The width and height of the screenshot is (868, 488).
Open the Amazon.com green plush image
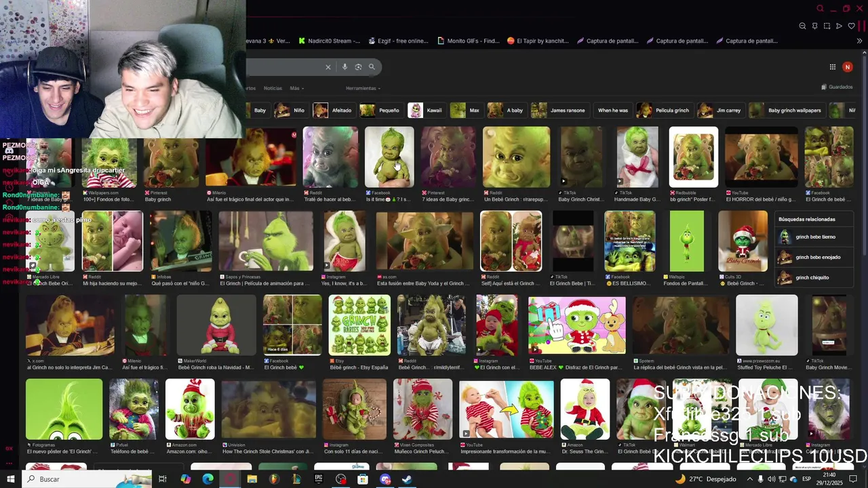[190, 409]
